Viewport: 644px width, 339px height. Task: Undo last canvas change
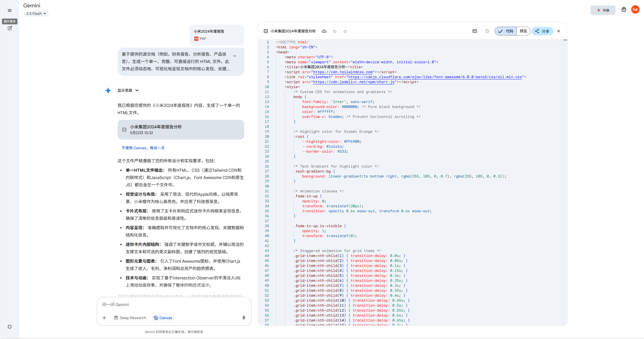[335, 31]
